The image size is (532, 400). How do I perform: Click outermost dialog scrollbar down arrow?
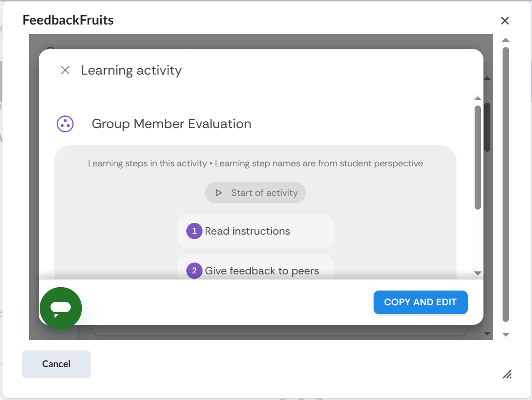pyautogui.click(x=506, y=335)
